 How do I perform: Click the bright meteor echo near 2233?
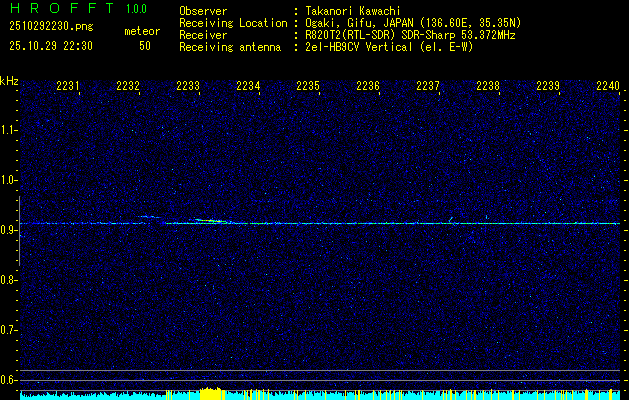[x=207, y=220]
